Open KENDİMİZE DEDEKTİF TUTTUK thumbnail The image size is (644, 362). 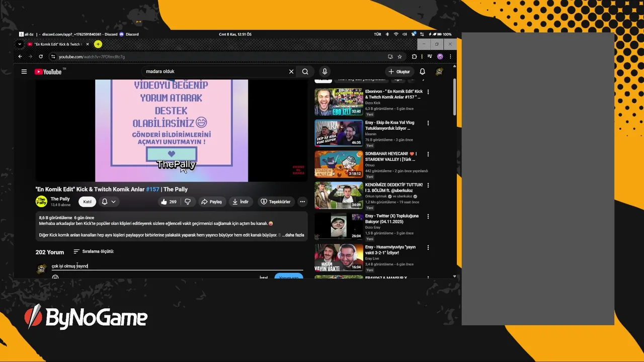tap(339, 195)
